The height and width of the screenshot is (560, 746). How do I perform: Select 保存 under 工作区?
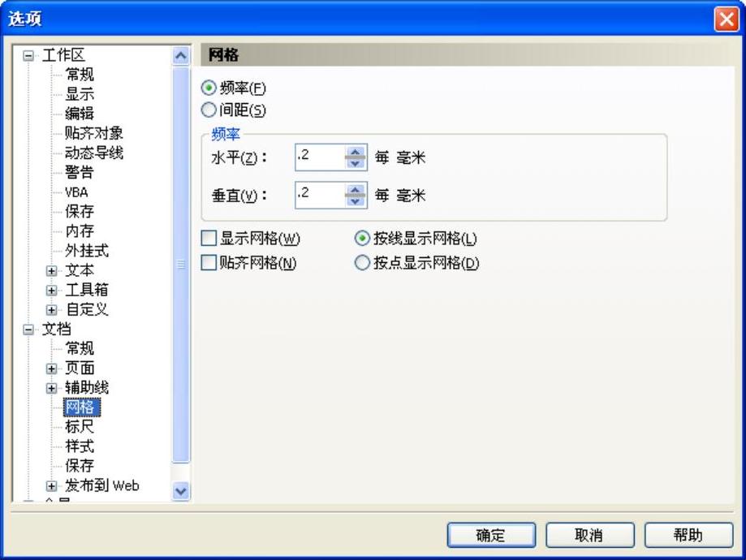click(80, 211)
